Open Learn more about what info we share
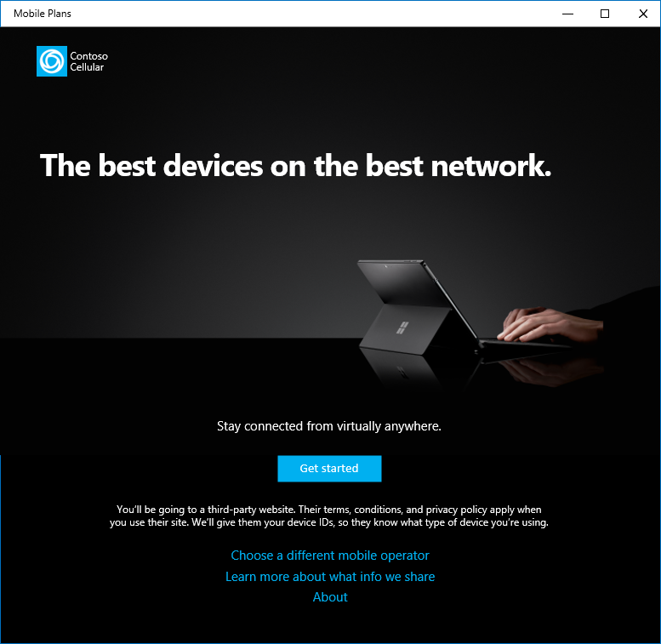This screenshot has width=661, height=644. [330, 576]
